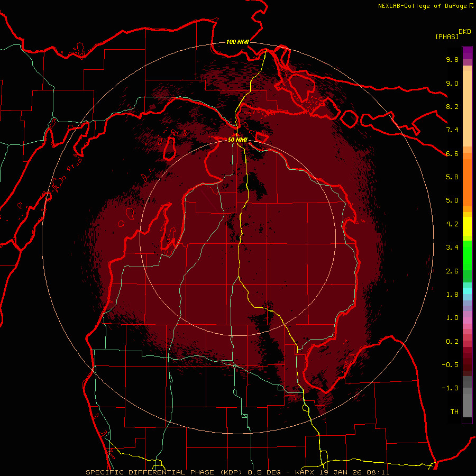This screenshot has width=476, height=476.
Task: Click the 1.8 value on color scale
Action: point(452,295)
